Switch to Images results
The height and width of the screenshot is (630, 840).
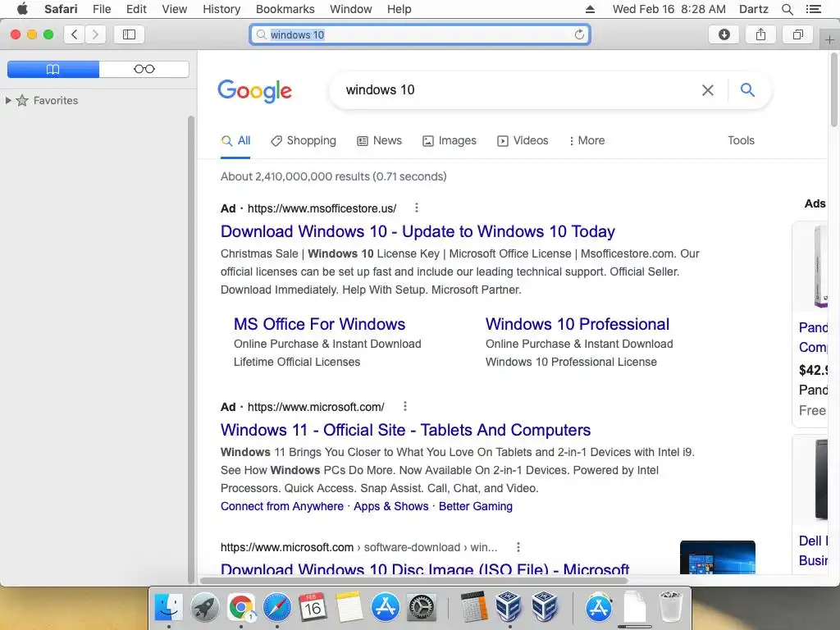(x=450, y=140)
